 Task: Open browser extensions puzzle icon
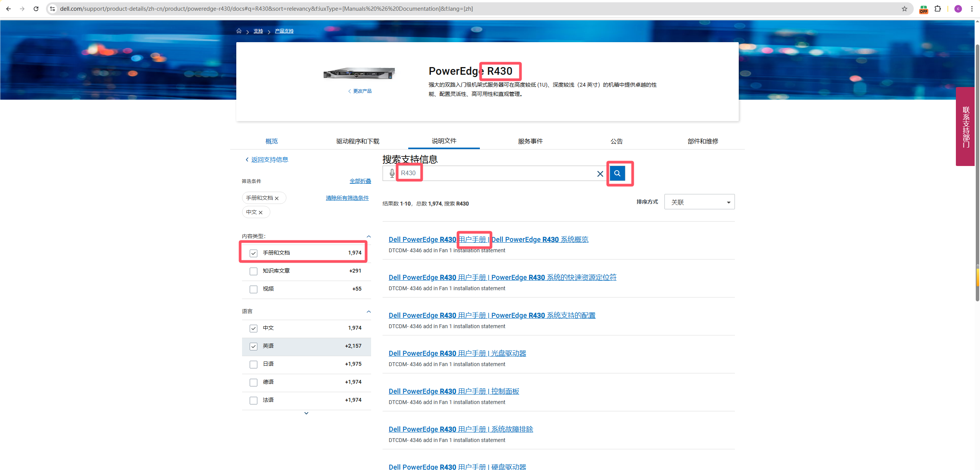(x=937, y=8)
